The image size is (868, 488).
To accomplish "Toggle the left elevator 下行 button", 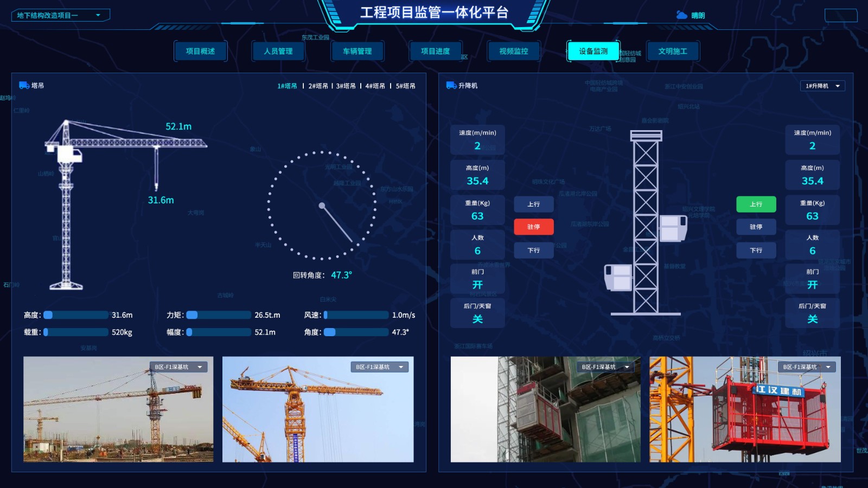I will pyautogui.click(x=534, y=250).
